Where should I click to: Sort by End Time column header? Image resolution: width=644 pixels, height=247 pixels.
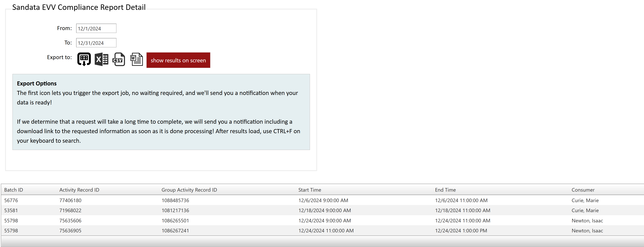(x=445, y=190)
